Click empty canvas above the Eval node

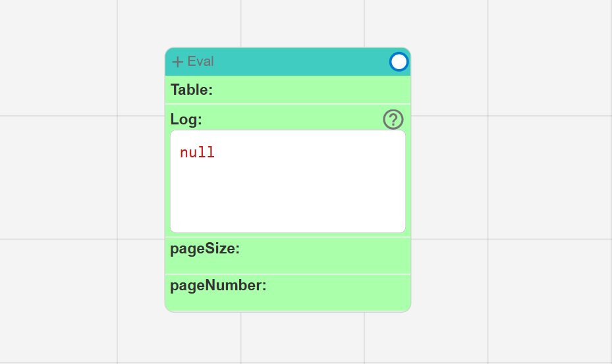pyautogui.click(x=288, y=24)
